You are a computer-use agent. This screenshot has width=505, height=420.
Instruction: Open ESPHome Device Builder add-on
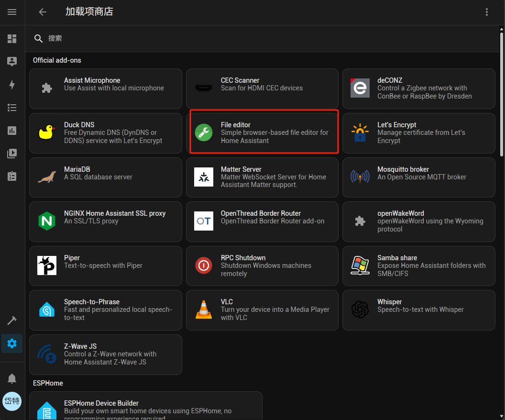(145, 407)
